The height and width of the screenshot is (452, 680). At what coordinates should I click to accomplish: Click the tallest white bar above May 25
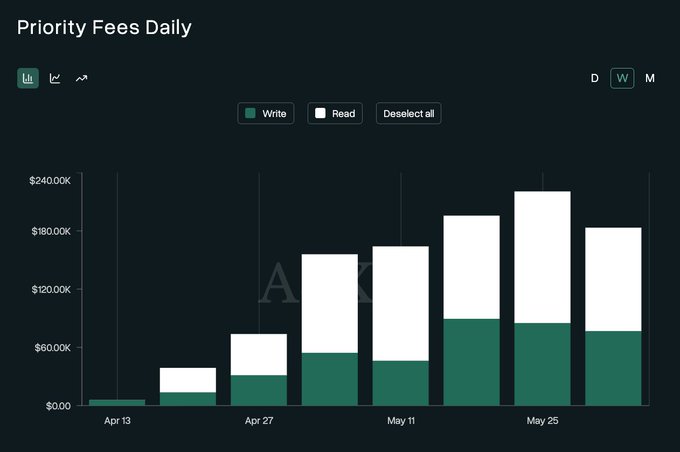[x=543, y=257]
